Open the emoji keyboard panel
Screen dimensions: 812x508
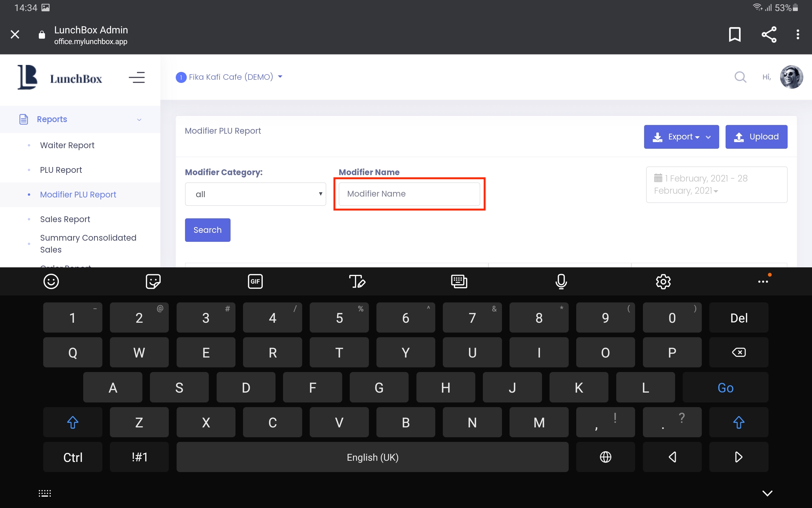coord(51,281)
